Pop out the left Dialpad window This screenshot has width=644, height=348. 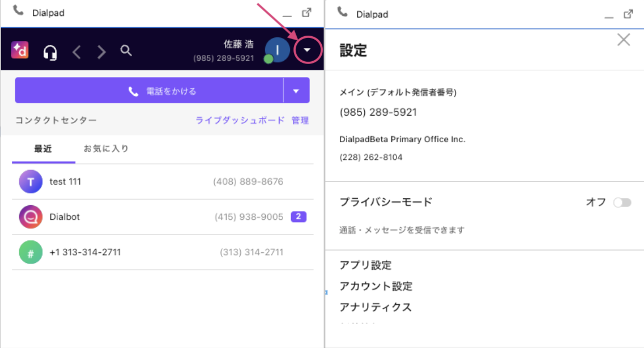[x=306, y=12]
